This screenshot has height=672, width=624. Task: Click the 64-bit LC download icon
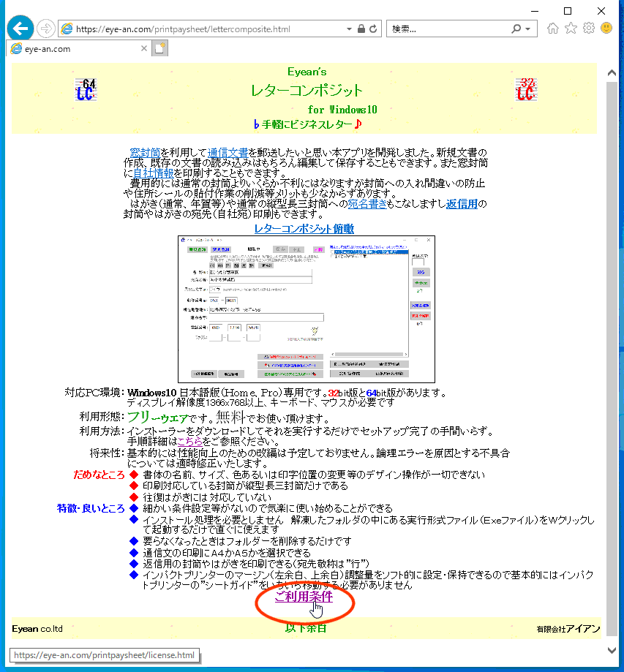point(86,90)
